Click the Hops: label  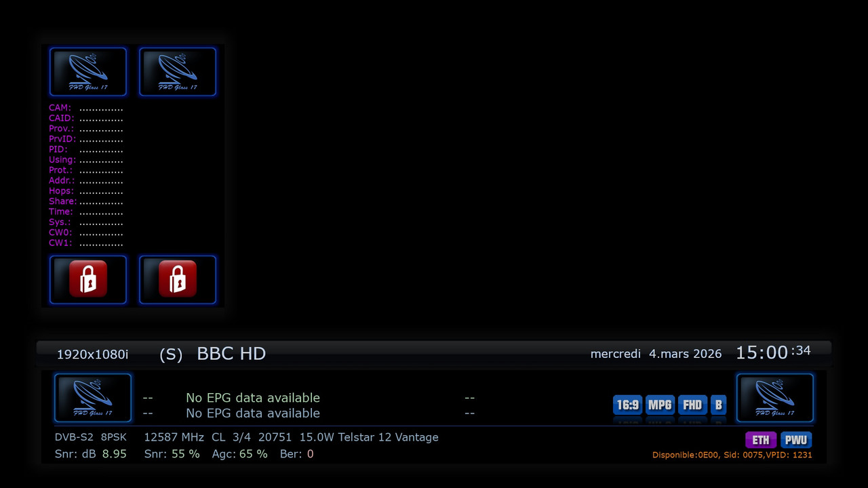[61, 191]
